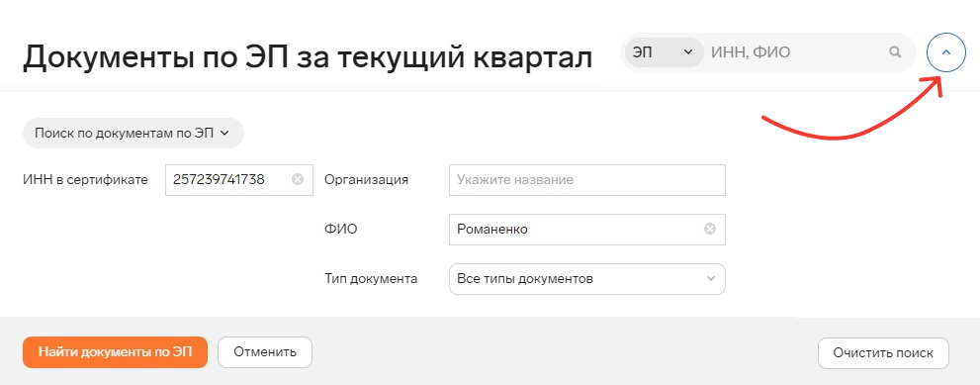Collapse the advanced search with the round chevron button

point(945,52)
